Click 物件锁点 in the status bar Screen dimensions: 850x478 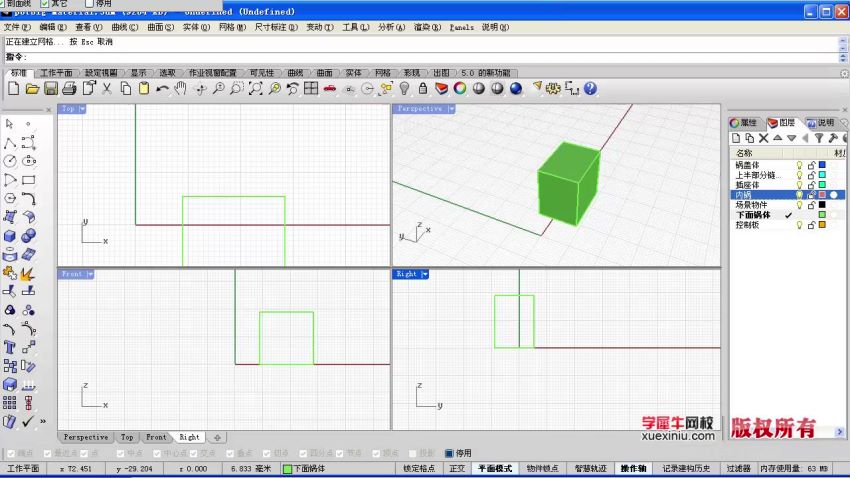(x=543, y=469)
